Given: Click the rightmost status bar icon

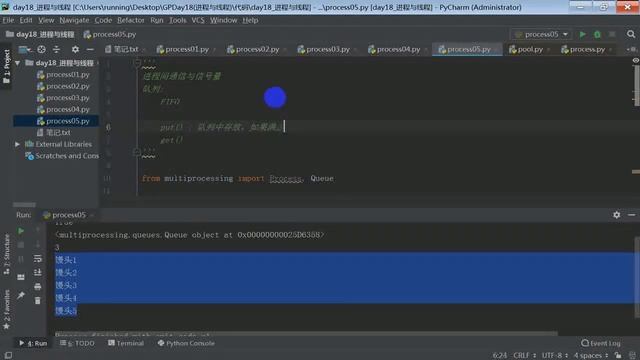Looking at the screenshot, I should 632,356.
